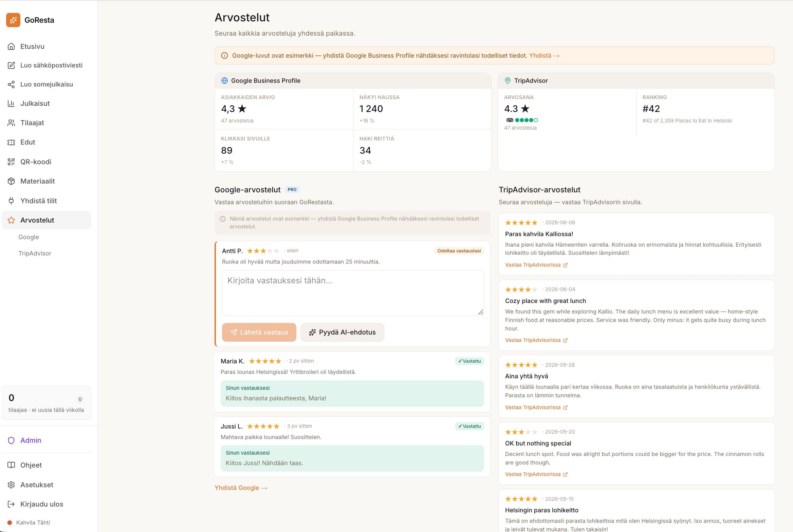Open Vastaa TripAdvisorissa for Cozy place review
Image resolution: width=793 pixels, height=532 pixels.
[536, 340]
